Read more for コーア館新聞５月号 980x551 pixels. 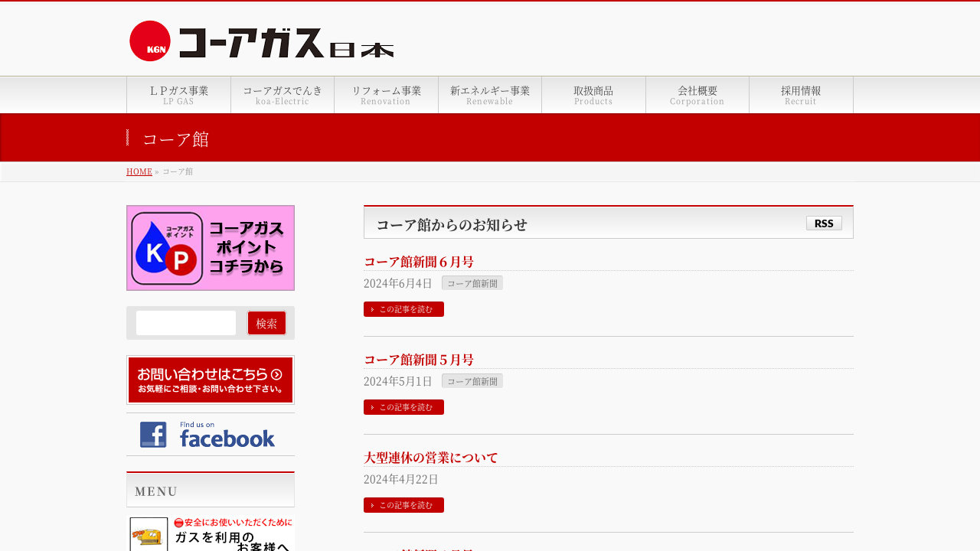pyautogui.click(x=403, y=407)
